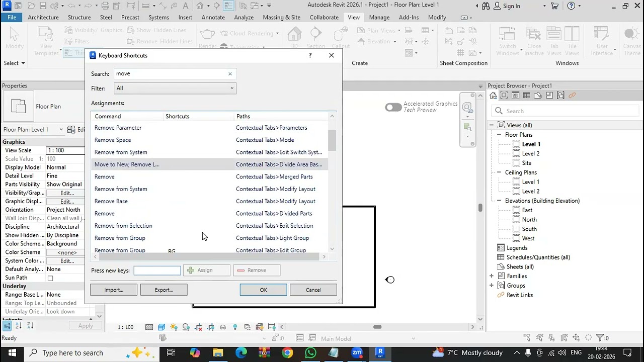Open Chrome from Windows taskbar
The width and height of the screenshot is (644, 362).
point(287,353)
